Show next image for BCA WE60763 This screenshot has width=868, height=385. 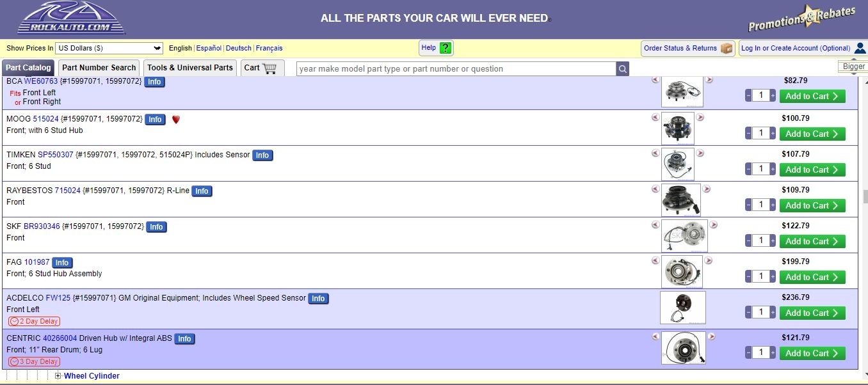709,80
